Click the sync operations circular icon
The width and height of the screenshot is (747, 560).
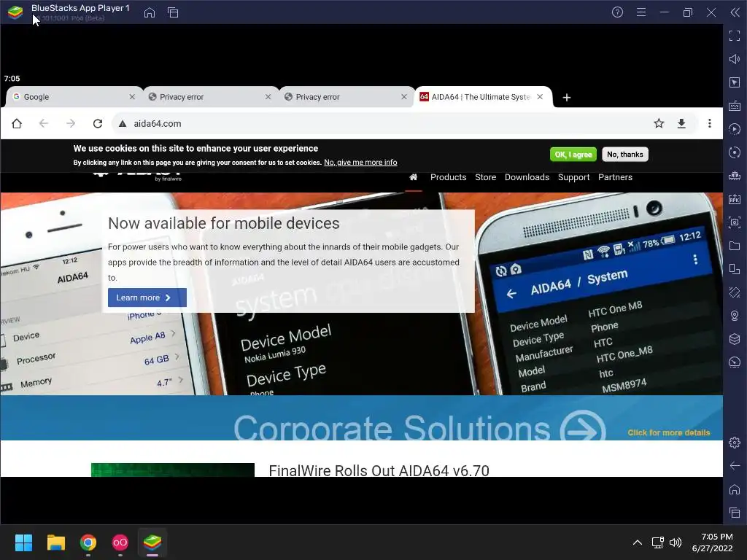click(x=735, y=152)
